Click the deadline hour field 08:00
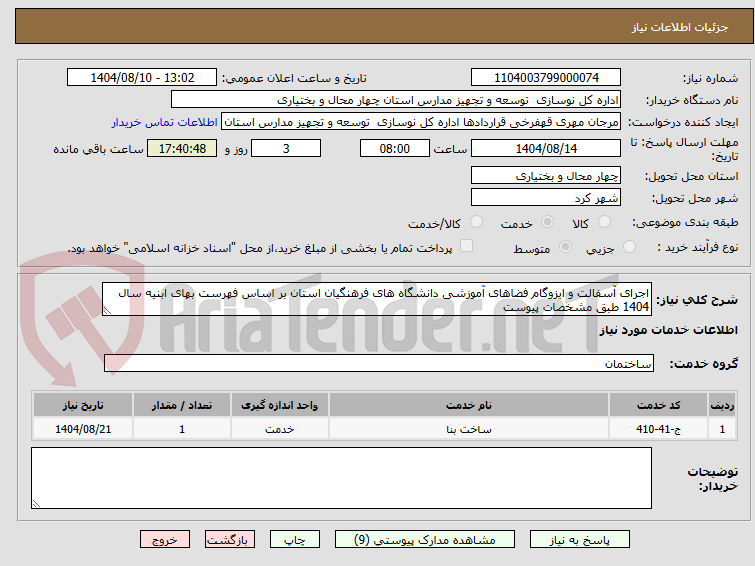 click(394, 148)
